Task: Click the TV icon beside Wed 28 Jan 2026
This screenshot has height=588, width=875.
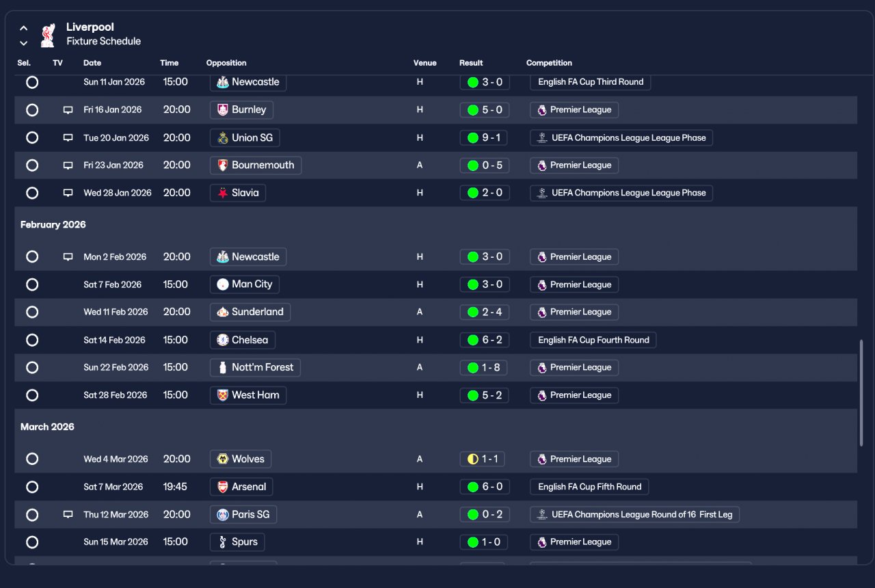Action: pos(68,193)
